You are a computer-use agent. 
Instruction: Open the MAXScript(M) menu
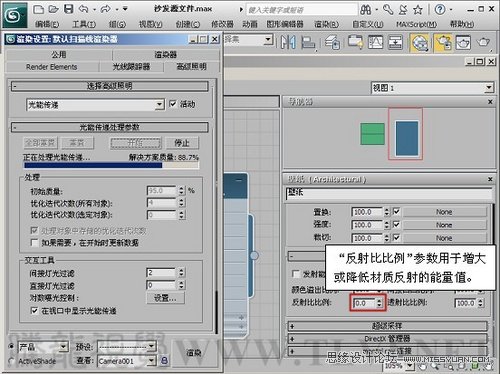pos(417,24)
